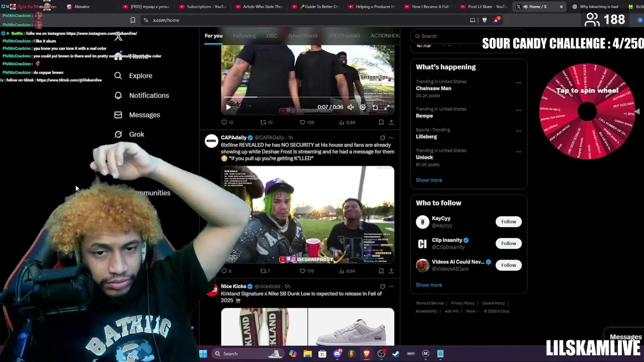Repost the post with 10 reposts
The image size is (644, 362).
pyautogui.click(x=266, y=122)
